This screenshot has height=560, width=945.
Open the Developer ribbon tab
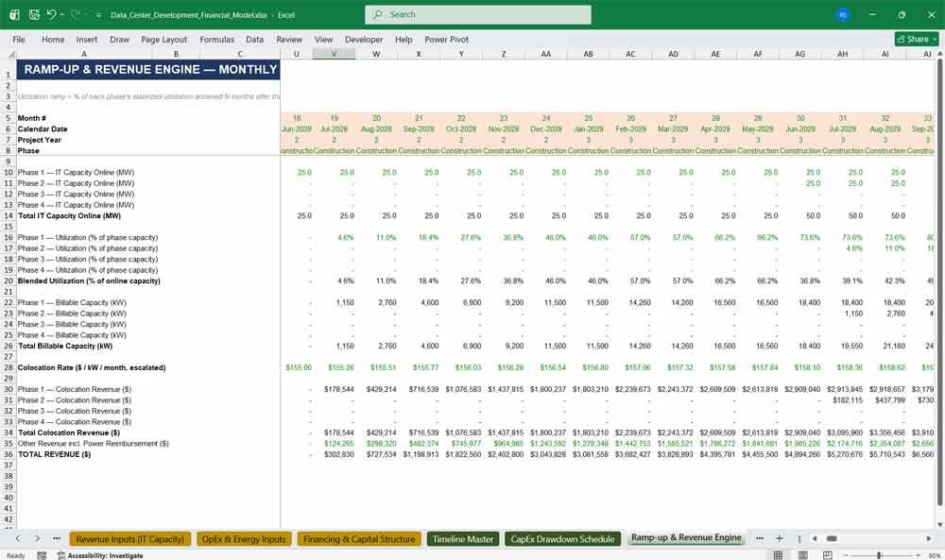point(364,39)
